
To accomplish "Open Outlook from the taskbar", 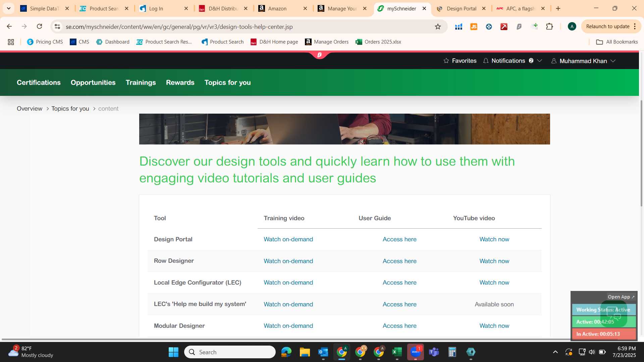I will 323,352.
